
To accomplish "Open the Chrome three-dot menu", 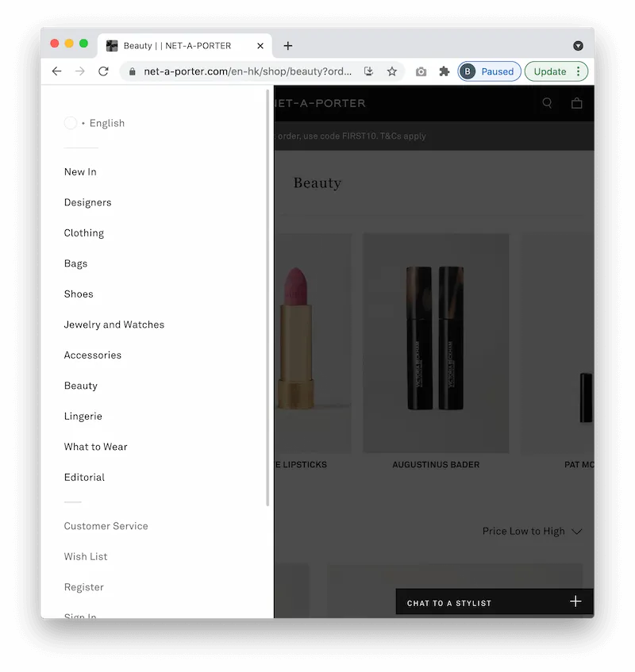I will pyautogui.click(x=579, y=71).
